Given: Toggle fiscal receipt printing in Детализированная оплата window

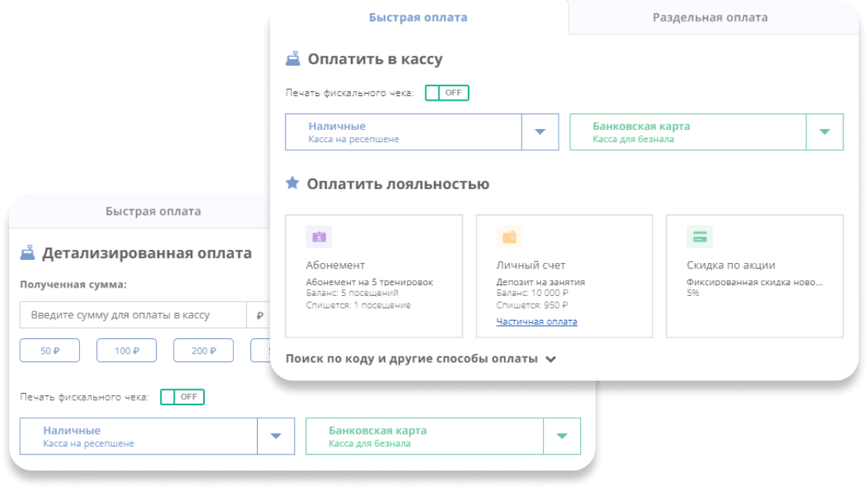Looking at the screenshot, I should 182,397.
